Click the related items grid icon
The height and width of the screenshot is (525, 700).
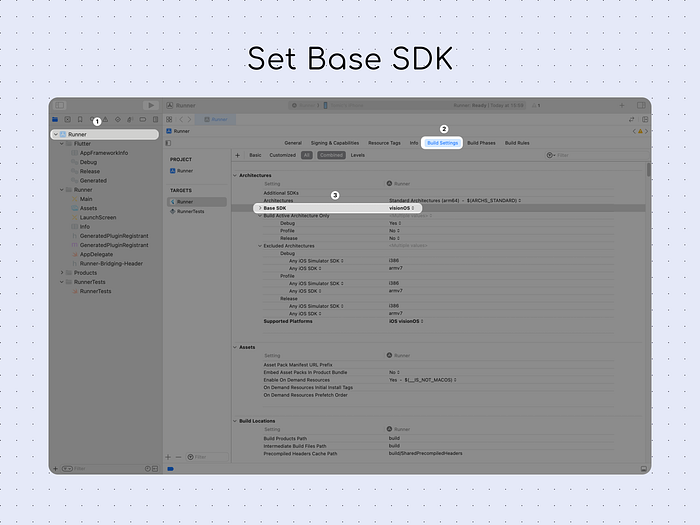[169, 120]
